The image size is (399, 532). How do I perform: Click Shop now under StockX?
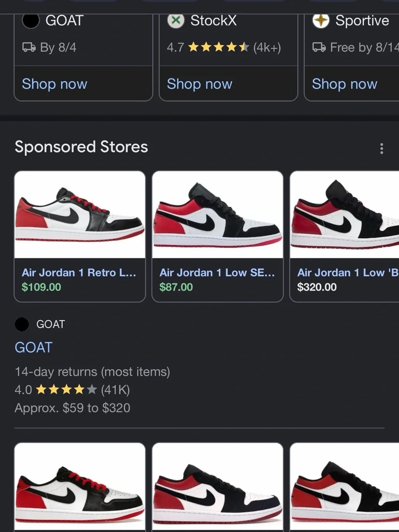199,84
